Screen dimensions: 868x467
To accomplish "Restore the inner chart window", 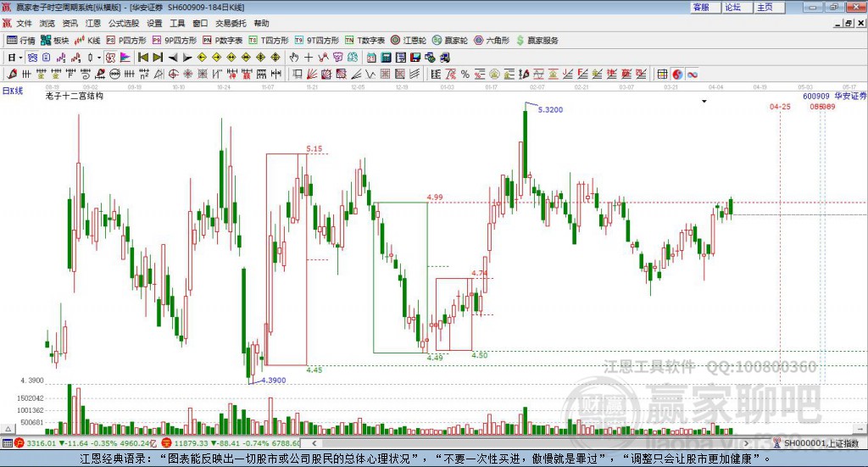I will 849,23.
